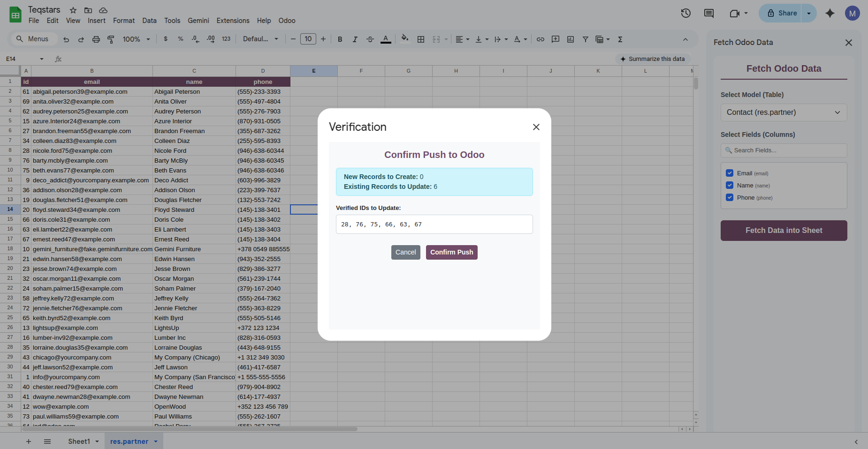Image resolution: width=868 pixels, height=449 pixels.
Task: Click the print icon
Action: click(x=96, y=39)
